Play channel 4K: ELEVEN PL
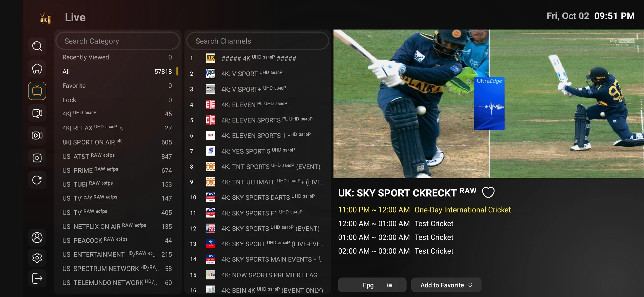Image resolution: width=644 pixels, height=297 pixels. tap(257, 105)
